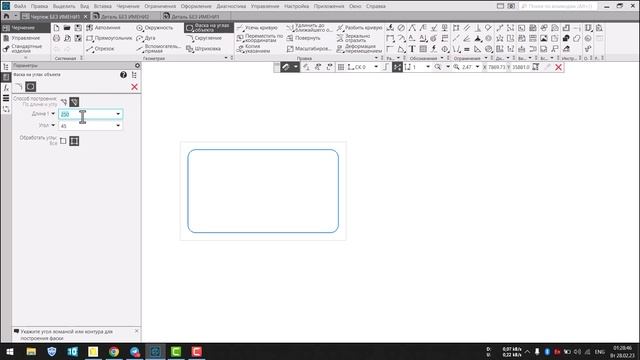Switch to single chamfer mode icon
640x360 pixels.
coord(19,87)
